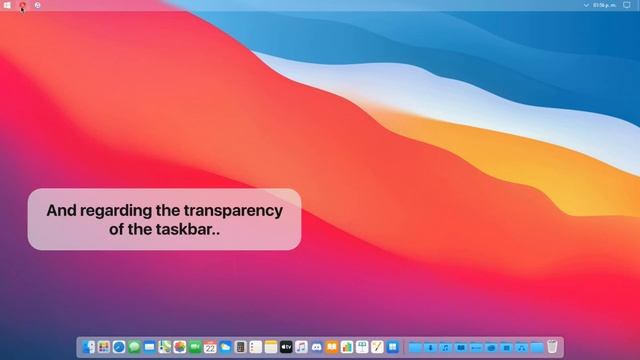
Task: Open Apple TV from the dock
Action: (x=286, y=347)
